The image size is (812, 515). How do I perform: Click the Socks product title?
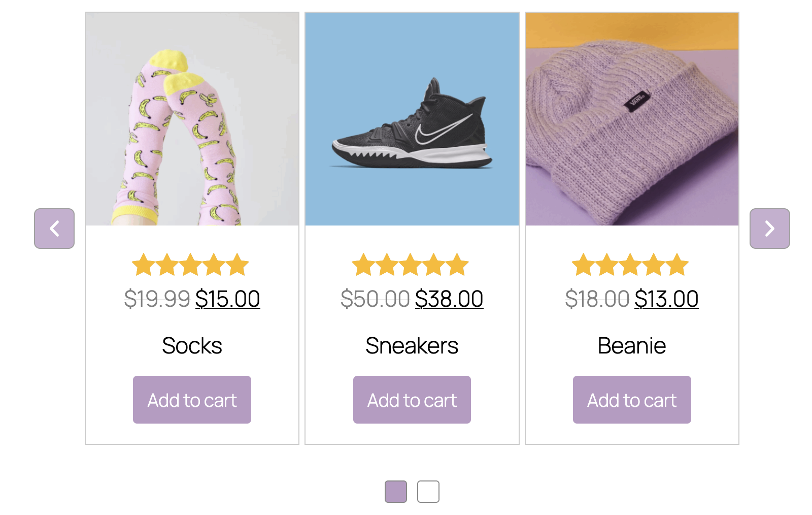click(192, 346)
